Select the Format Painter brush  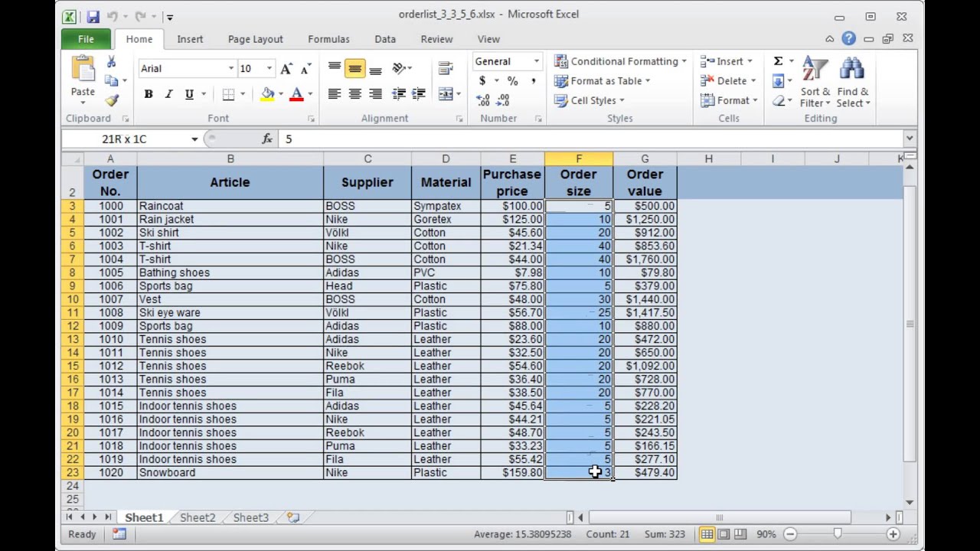(112, 99)
